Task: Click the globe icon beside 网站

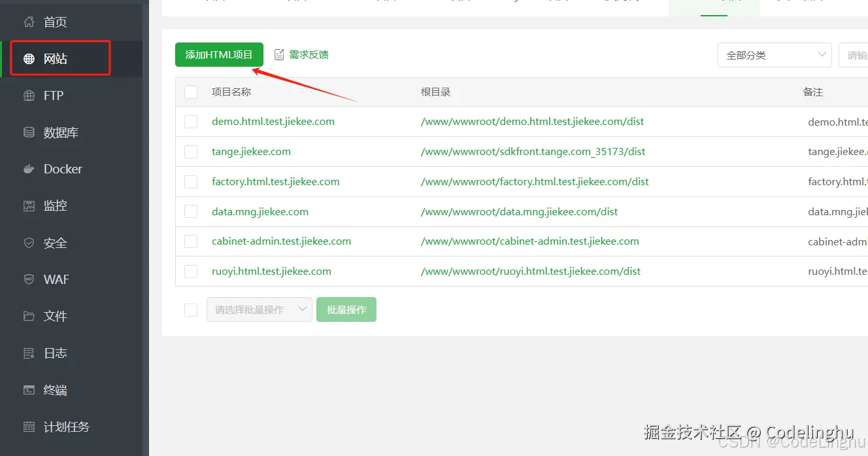Action: coord(29,59)
